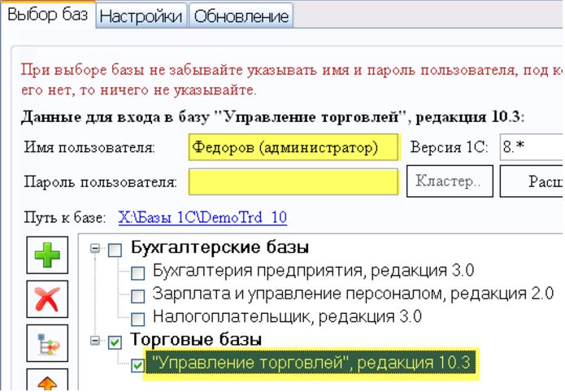Click the button starting with Расп
Viewport: 565px width, 392px height.
532,181
